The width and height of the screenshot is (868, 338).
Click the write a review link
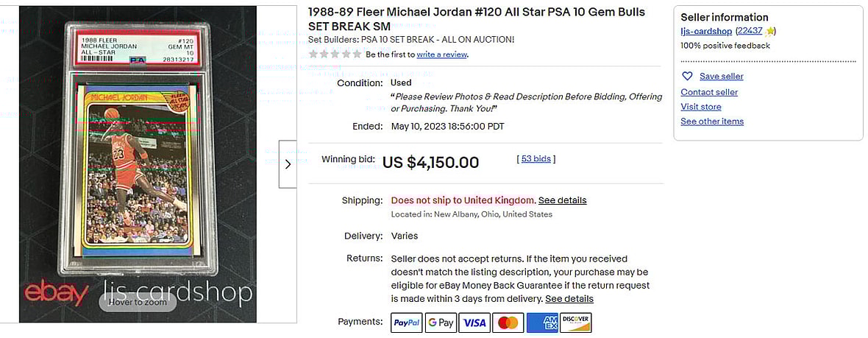[441, 54]
